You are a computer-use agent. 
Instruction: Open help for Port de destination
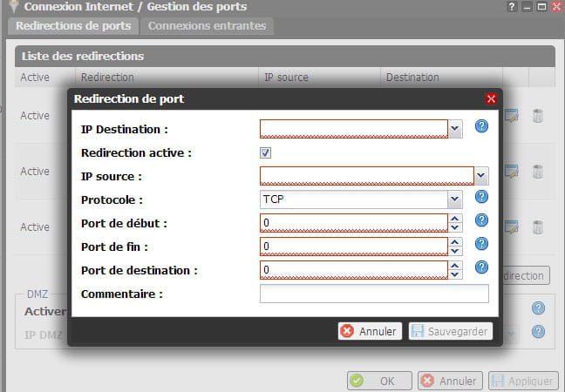[481, 267]
